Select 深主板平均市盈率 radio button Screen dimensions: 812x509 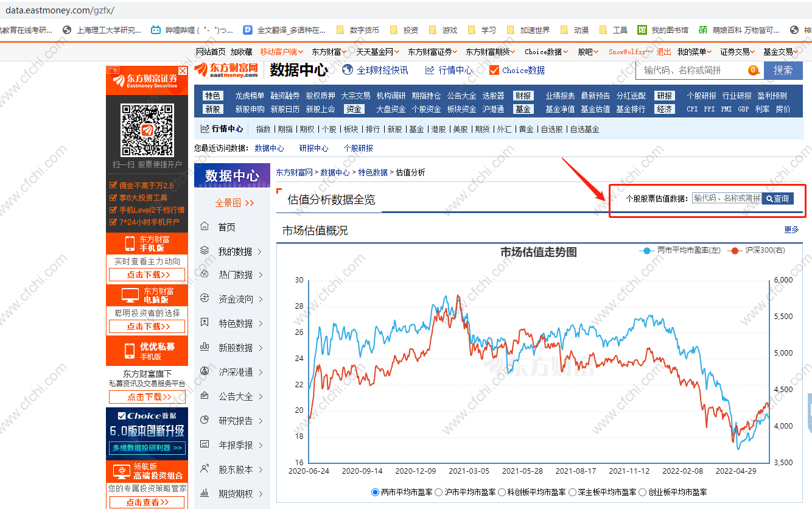[x=573, y=492]
